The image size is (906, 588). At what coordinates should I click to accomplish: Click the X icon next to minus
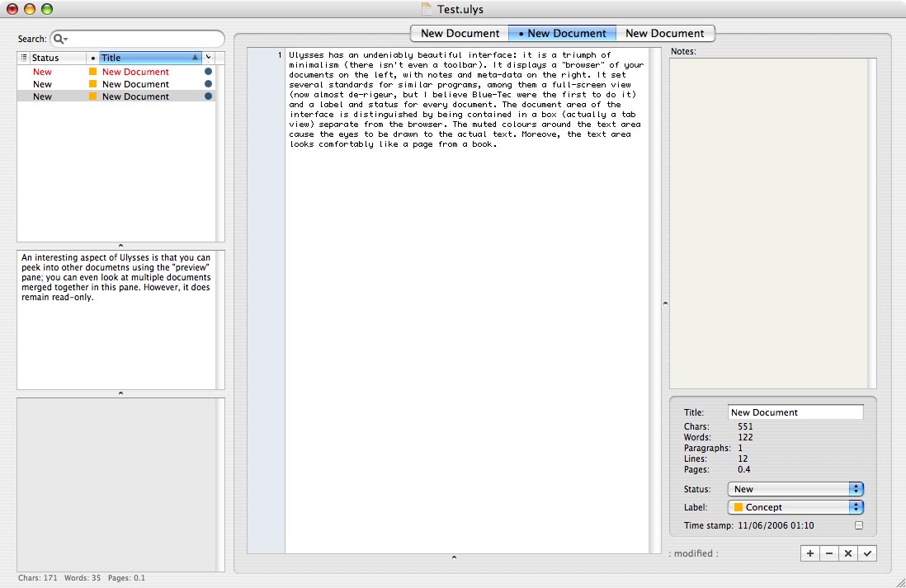click(848, 553)
